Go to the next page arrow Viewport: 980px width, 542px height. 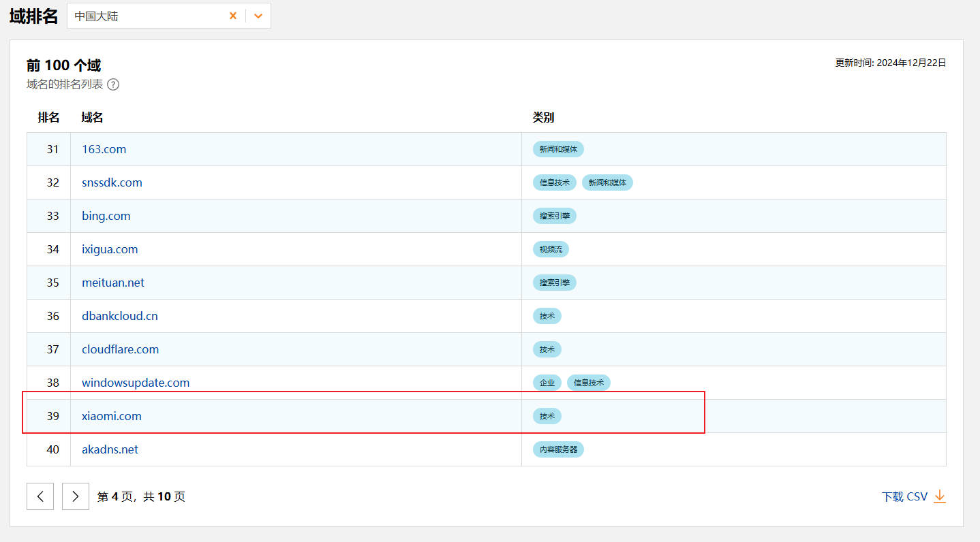(x=76, y=496)
